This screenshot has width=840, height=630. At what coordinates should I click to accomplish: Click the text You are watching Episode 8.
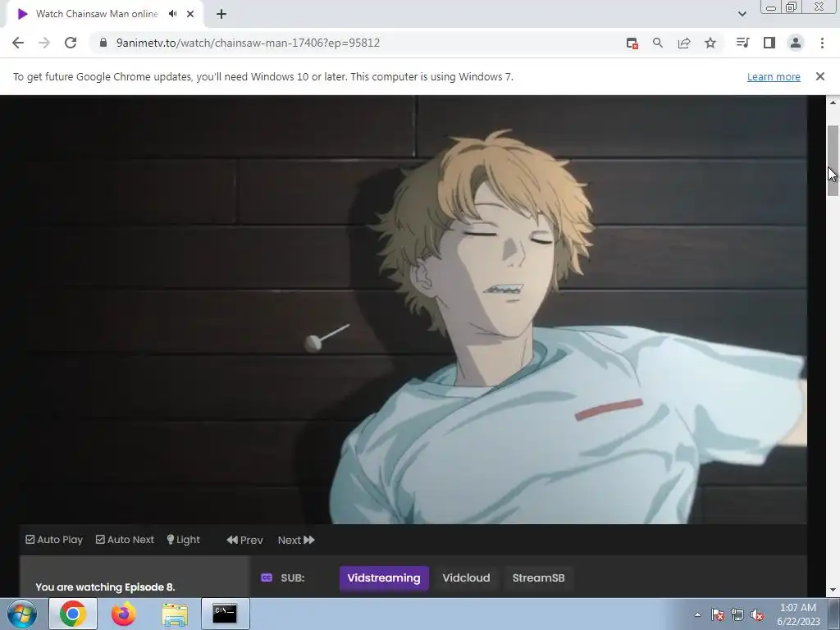(x=106, y=587)
